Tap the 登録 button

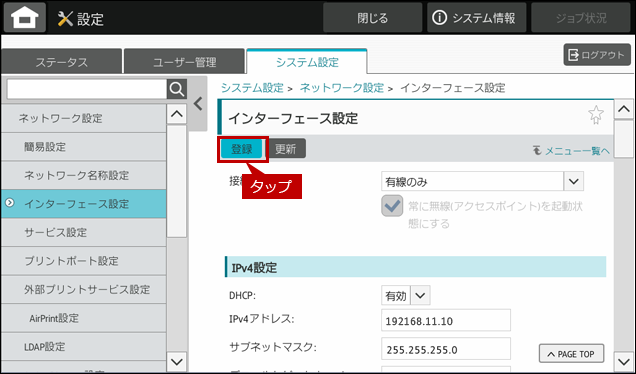(242, 149)
